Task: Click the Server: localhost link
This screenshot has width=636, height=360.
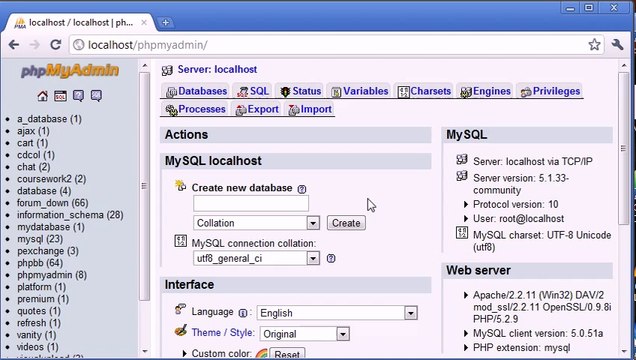Action: click(217, 69)
